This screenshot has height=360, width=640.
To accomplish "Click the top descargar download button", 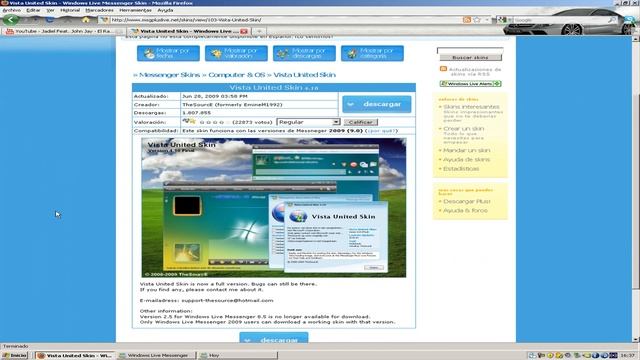I will [377, 104].
